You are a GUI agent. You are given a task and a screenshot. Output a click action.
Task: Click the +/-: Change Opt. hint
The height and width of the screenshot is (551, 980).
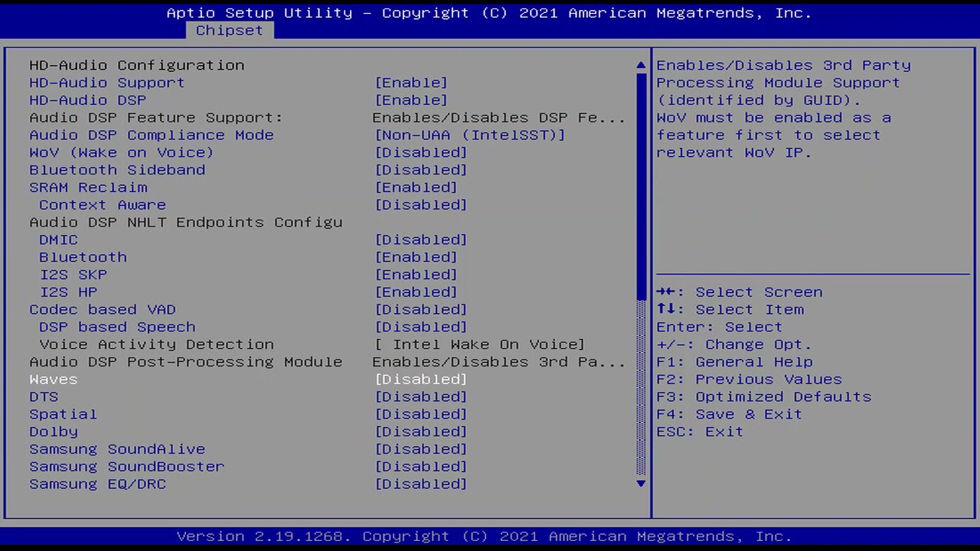(x=734, y=344)
